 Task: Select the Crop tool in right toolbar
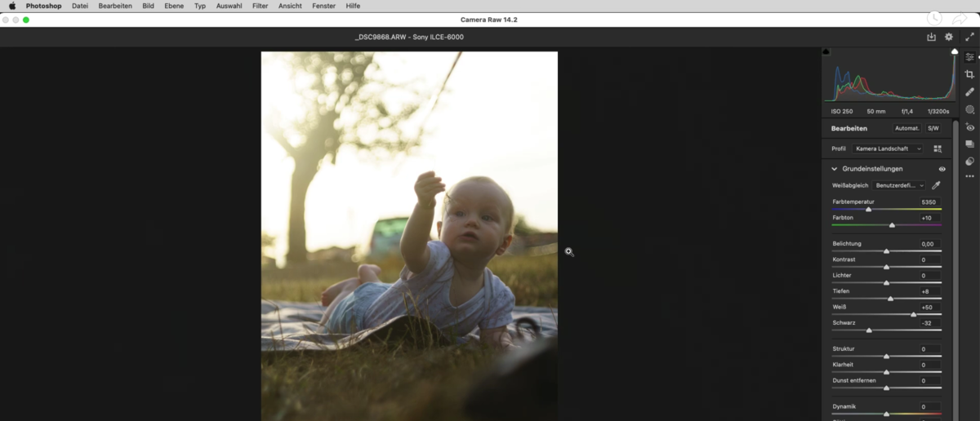tap(969, 74)
